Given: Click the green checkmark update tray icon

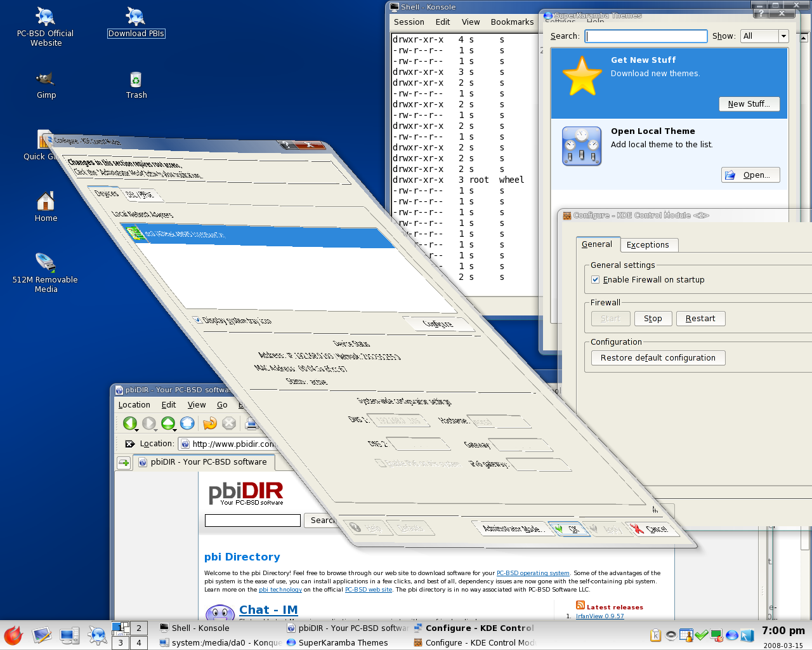Looking at the screenshot, I should coord(701,635).
